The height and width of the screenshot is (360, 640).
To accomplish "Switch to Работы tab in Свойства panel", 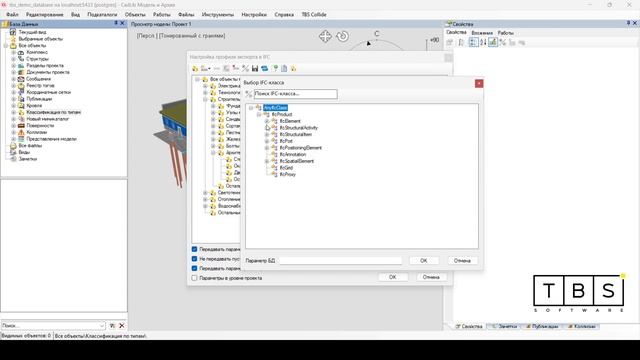I will click(x=505, y=33).
